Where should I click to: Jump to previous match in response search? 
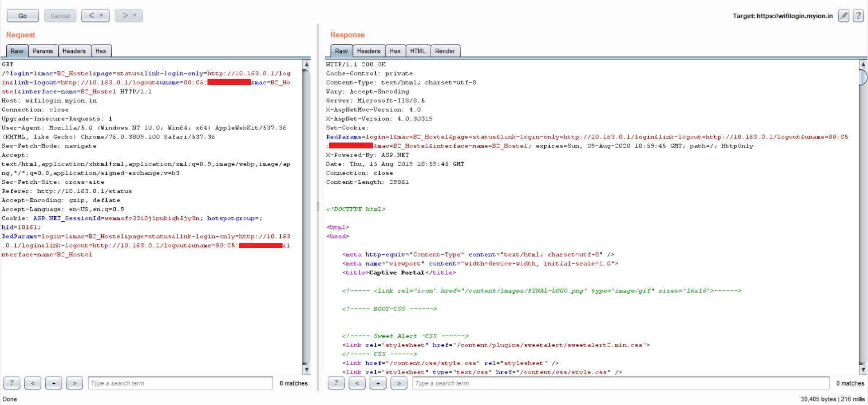click(x=357, y=383)
